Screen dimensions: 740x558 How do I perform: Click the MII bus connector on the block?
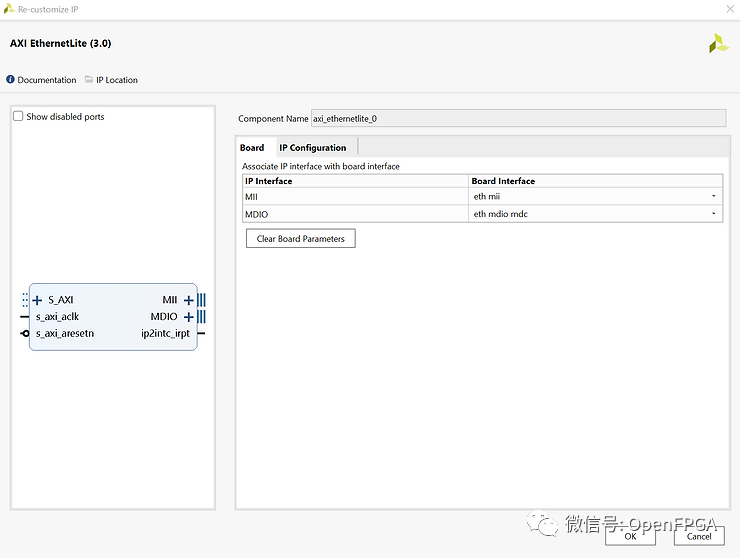[x=201, y=300]
